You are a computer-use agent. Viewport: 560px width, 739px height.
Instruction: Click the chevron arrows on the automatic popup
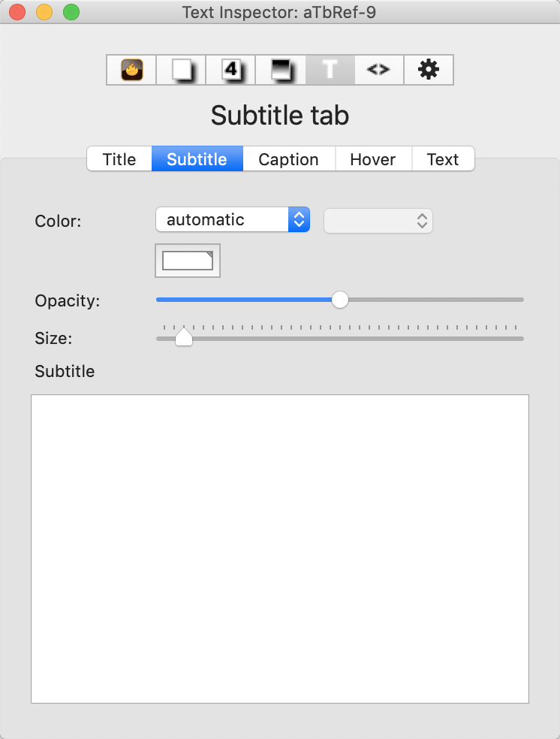(x=300, y=220)
